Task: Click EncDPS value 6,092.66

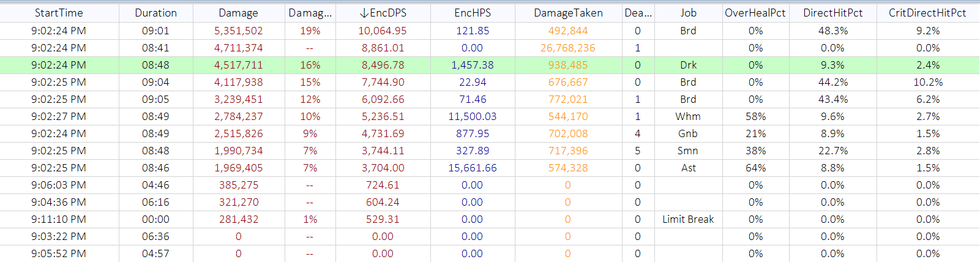Action: click(x=383, y=99)
